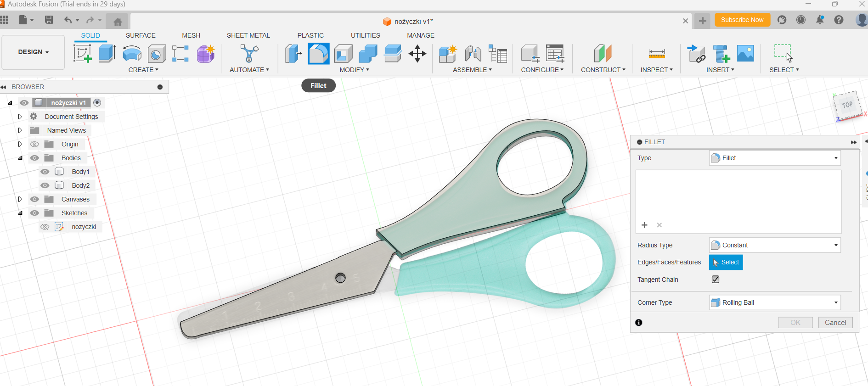
Task: Open the MODIFY menu label
Action: click(x=354, y=70)
